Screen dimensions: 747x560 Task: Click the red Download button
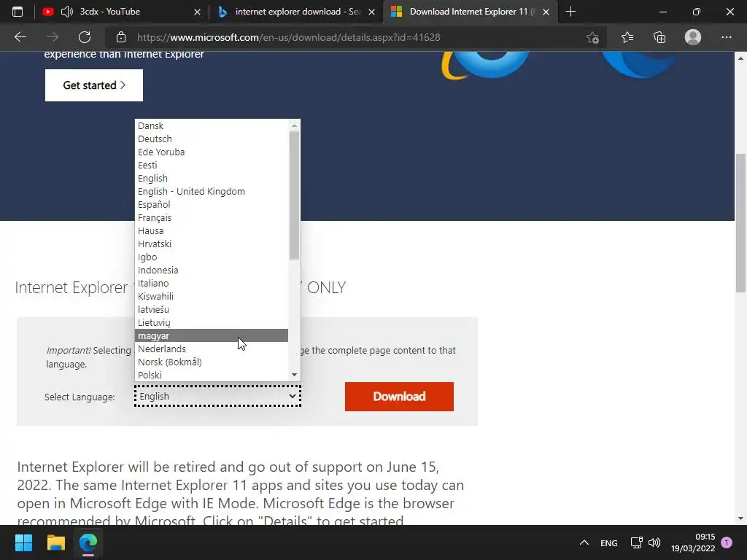[399, 396]
